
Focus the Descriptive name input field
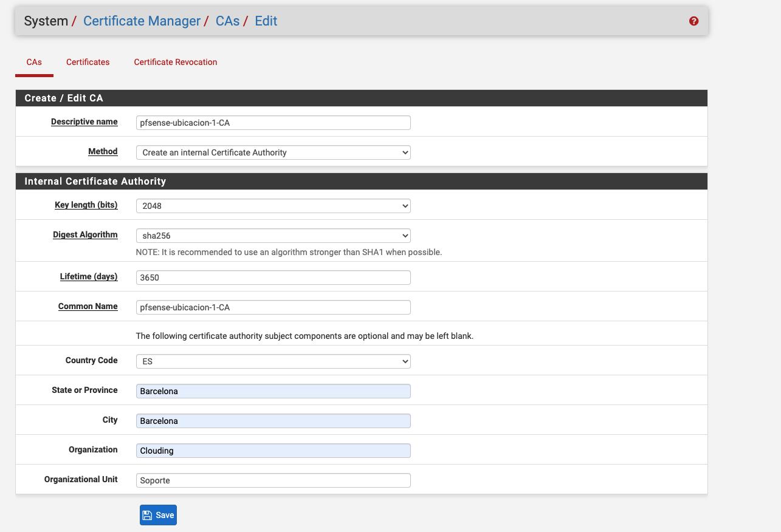pos(274,123)
